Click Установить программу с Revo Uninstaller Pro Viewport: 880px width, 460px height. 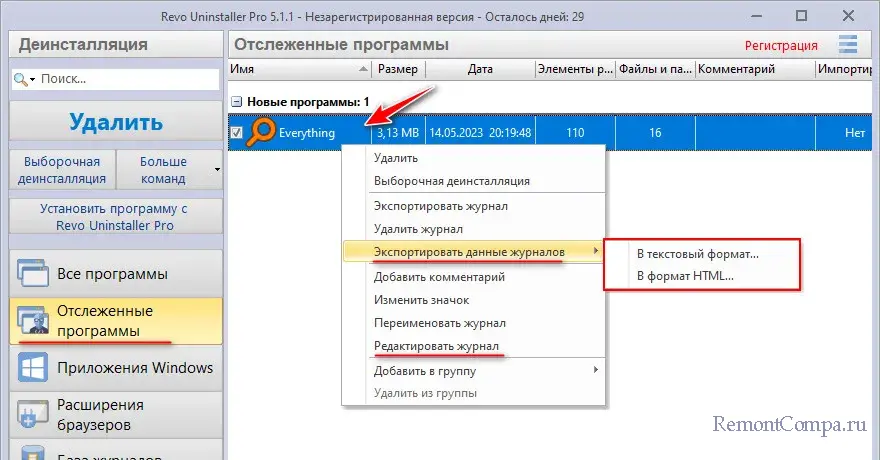114,217
